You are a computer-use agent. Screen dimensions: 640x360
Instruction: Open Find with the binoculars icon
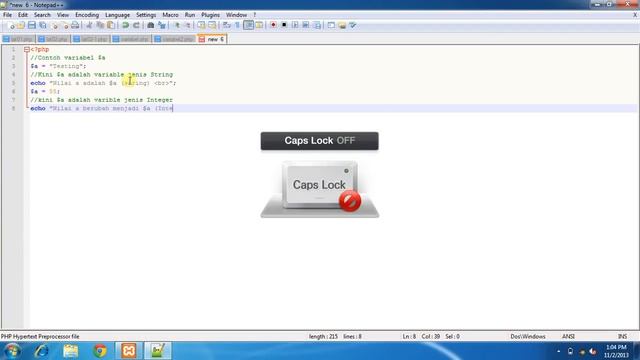(x=151, y=25)
